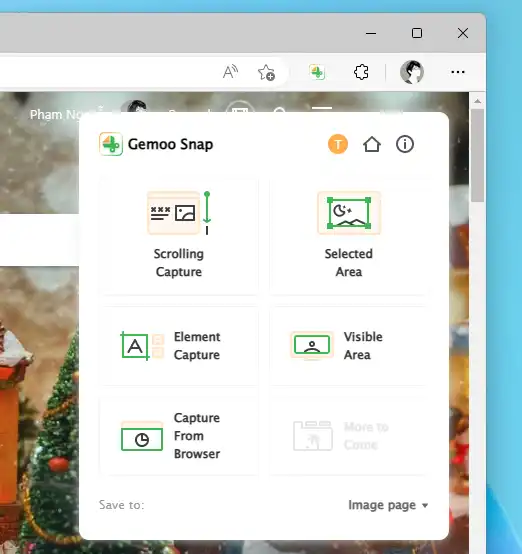Click the page vertical scrollbar thumb
This screenshot has width=522, height=554.
(x=477, y=155)
